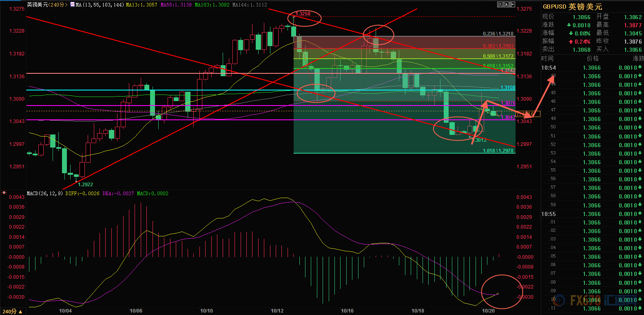The height and width of the screenshot is (315, 644).
Task: Select the MACD:0.0002 value
Action: [x=153, y=194]
